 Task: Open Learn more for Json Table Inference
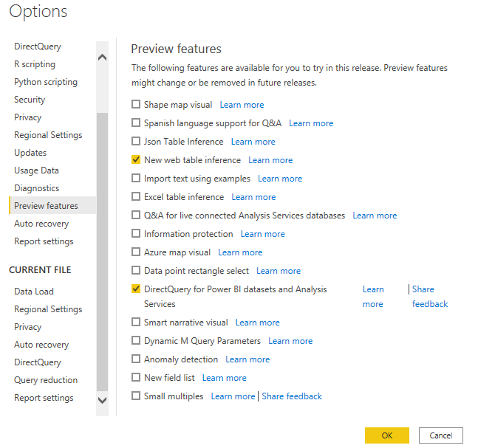[253, 142]
